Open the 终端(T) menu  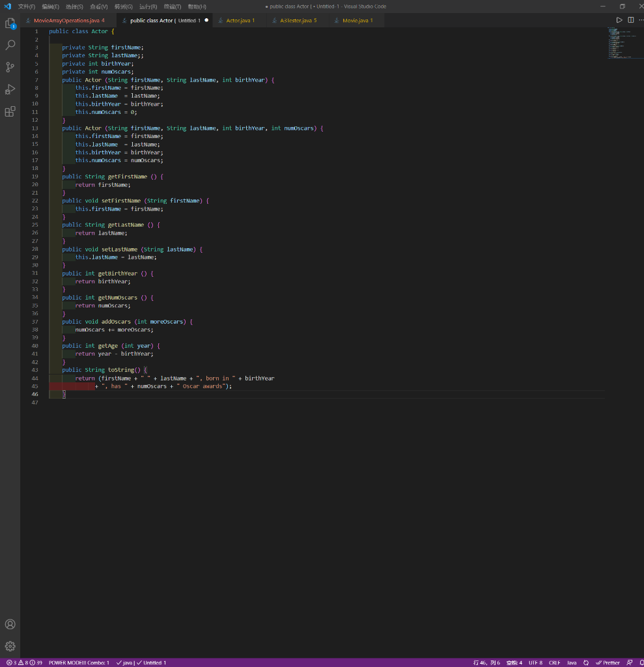173,7
